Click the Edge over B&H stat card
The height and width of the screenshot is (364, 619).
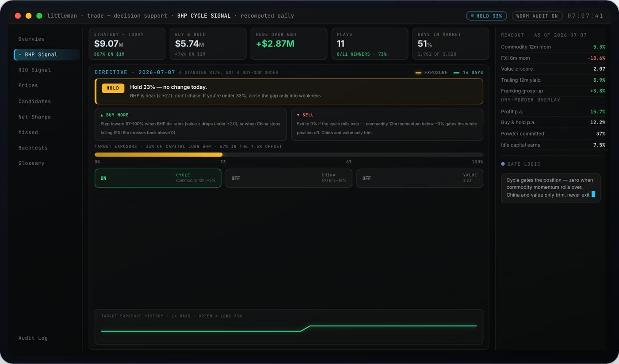click(289, 44)
